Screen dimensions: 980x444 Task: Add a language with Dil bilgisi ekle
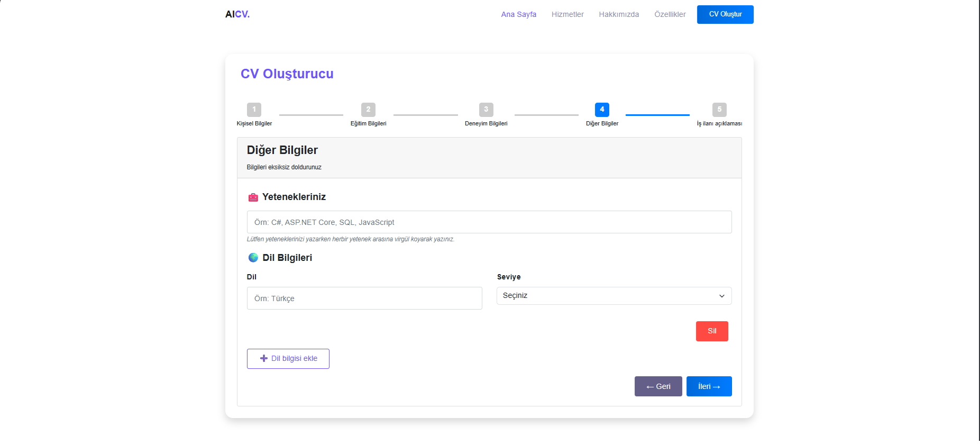click(288, 359)
